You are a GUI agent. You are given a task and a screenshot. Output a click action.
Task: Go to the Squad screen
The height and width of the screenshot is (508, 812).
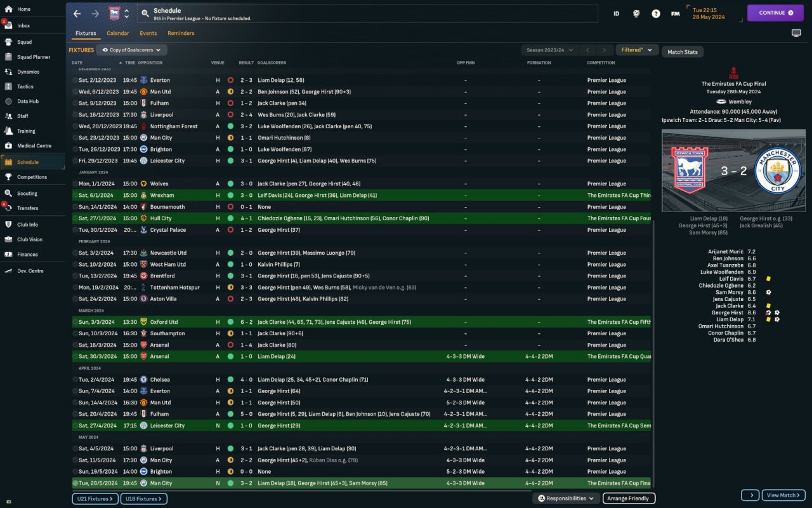24,42
